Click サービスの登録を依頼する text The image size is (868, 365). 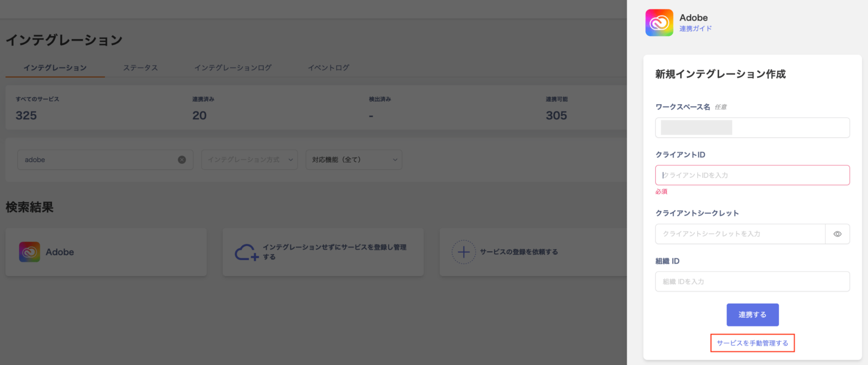pos(519,252)
